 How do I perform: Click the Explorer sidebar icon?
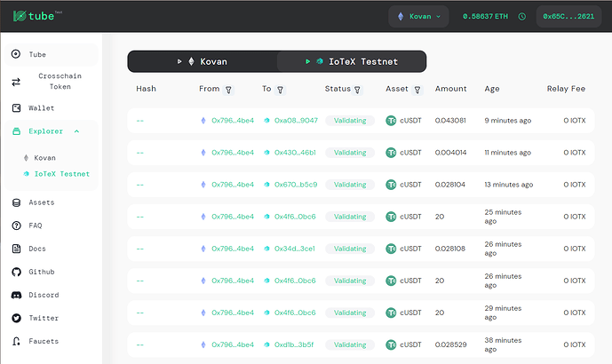coord(16,131)
